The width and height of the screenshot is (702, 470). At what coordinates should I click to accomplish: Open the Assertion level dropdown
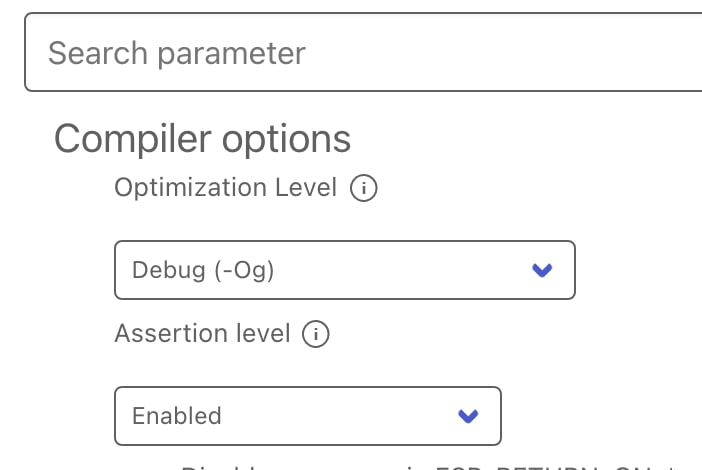tap(307, 416)
